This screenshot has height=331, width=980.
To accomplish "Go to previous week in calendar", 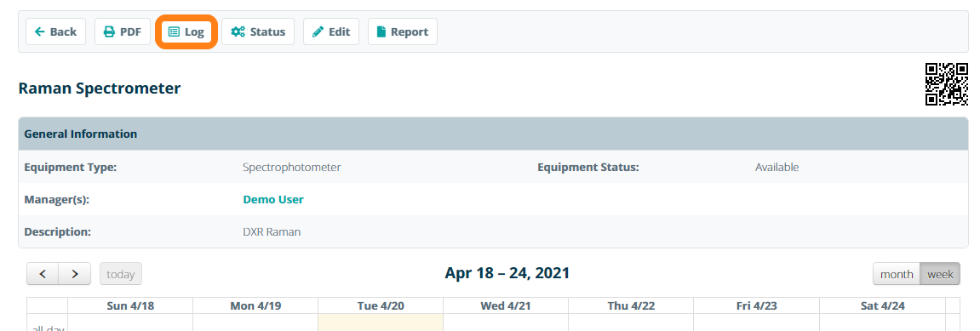I will point(43,273).
